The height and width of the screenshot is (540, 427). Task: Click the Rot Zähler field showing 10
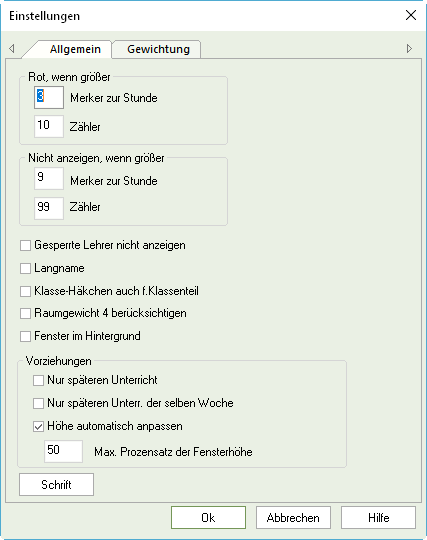click(x=49, y=126)
